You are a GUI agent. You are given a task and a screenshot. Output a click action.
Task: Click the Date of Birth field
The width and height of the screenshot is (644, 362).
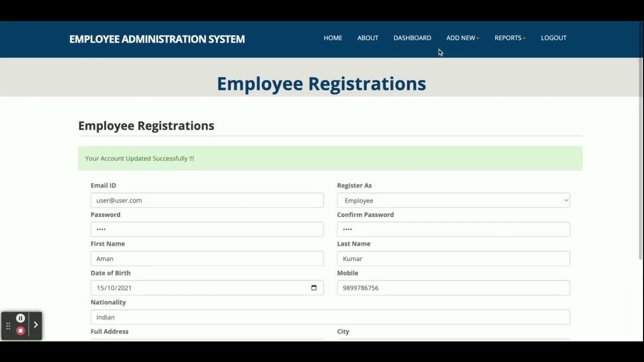pyautogui.click(x=207, y=288)
